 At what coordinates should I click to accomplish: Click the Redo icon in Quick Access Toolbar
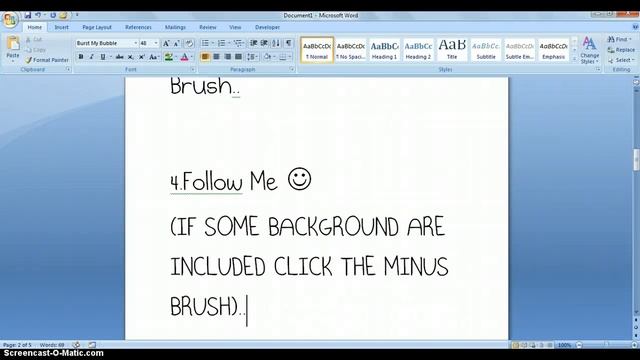[x=53, y=15]
